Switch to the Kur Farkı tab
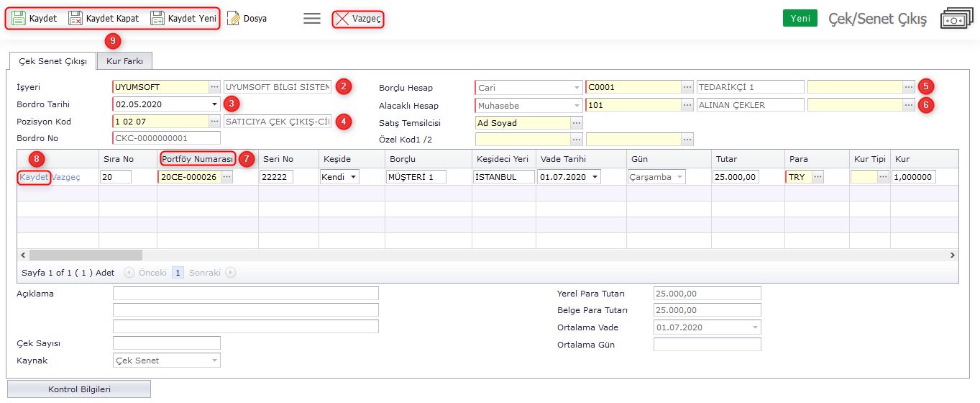This screenshot has width=980, height=403. coord(124,61)
